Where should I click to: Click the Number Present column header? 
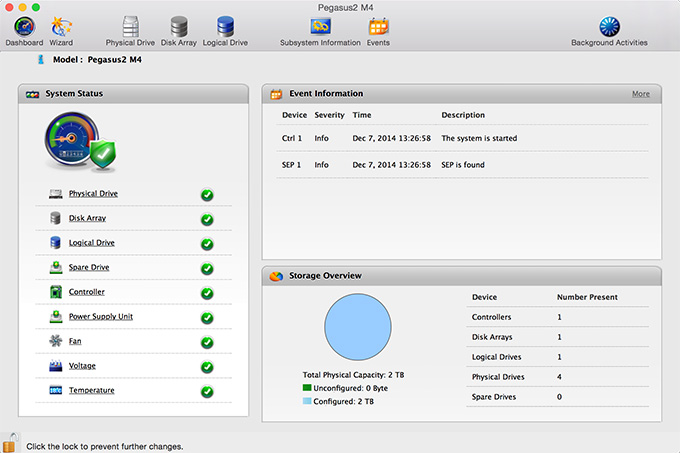coord(587,297)
